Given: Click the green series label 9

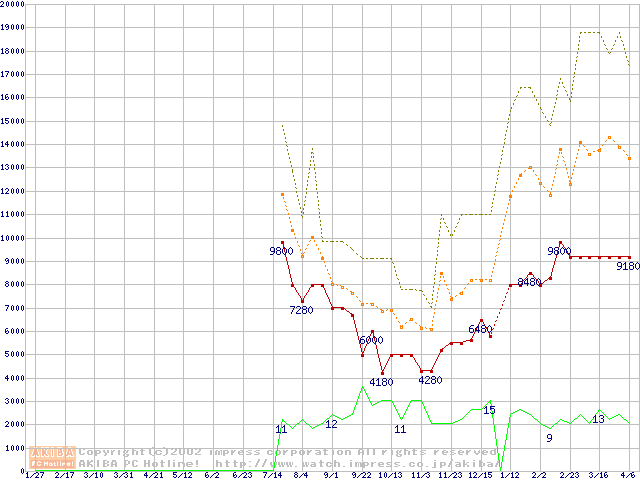Looking at the screenshot, I should (549, 438).
